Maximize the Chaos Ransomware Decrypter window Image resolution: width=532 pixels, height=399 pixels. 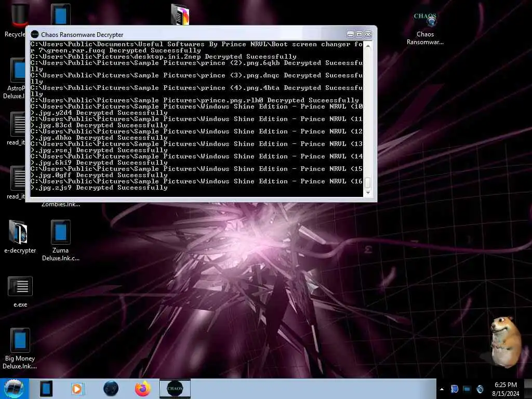pos(360,35)
